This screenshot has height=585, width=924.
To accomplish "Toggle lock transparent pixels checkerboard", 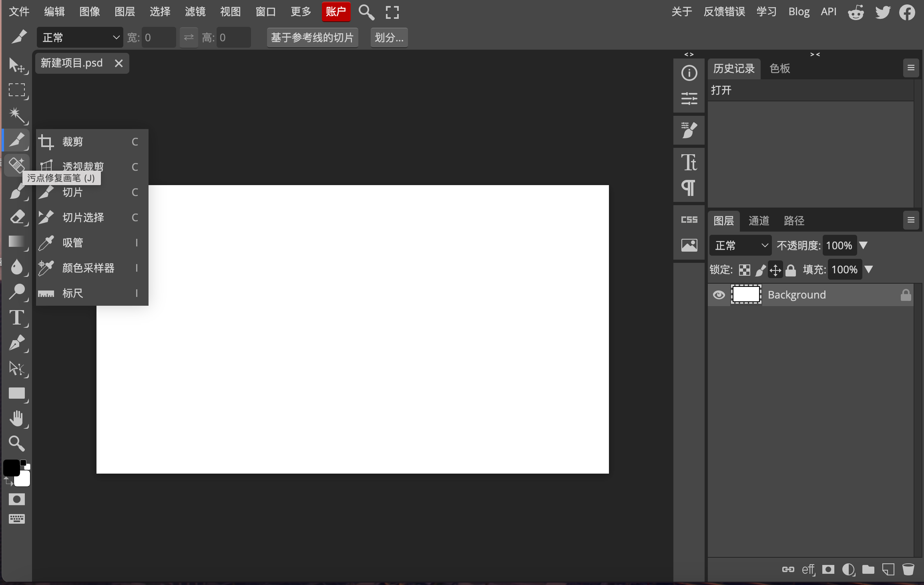I will tap(744, 270).
